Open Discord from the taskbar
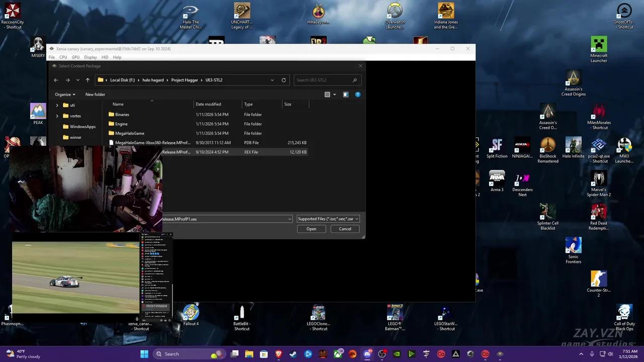Image resolution: width=644 pixels, height=362 pixels. pos(367,354)
